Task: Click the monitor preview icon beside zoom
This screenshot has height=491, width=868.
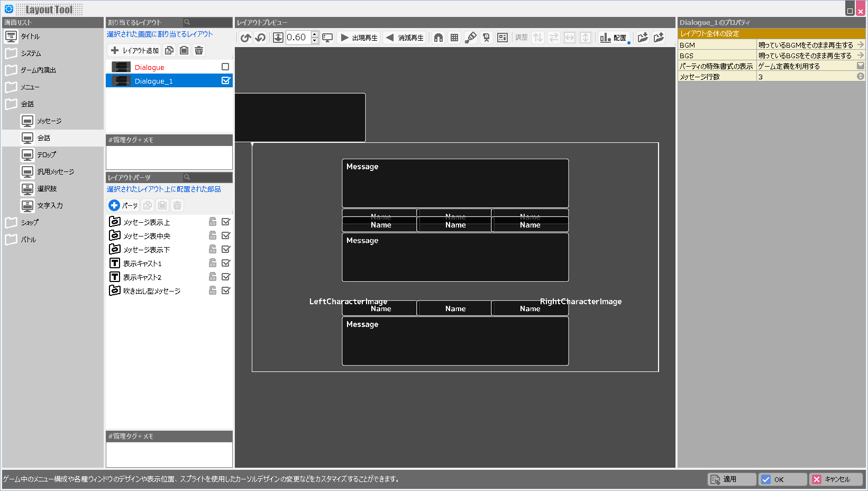Action: 328,38
